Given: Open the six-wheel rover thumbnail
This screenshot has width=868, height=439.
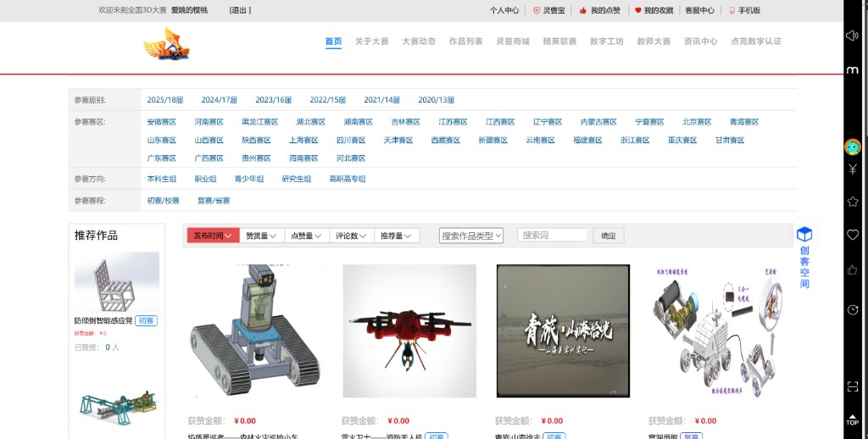Looking at the screenshot, I should (x=717, y=331).
